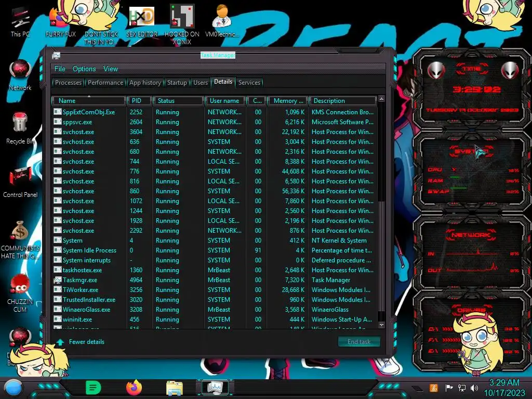Image resolution: width=532 pixels, height=399 pixels.
Task: Open File Explorer from the taskbar
Action: tap(175, 388)
